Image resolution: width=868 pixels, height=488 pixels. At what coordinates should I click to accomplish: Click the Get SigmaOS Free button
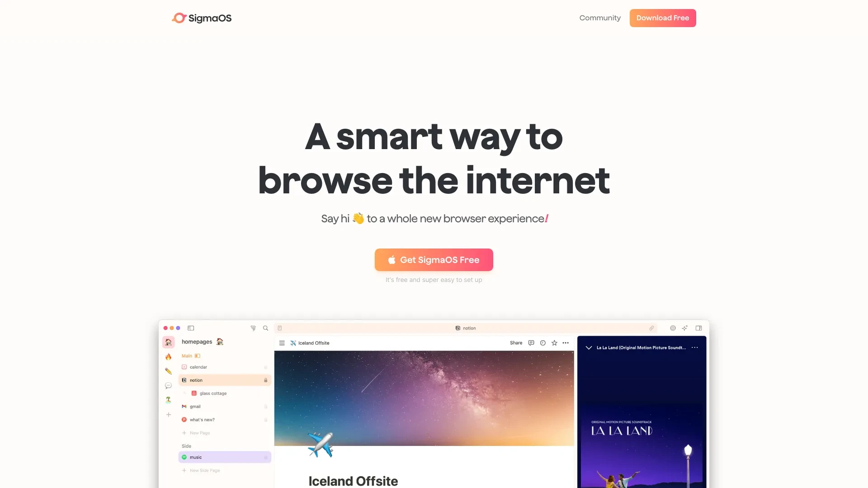(x=434, y=260)
